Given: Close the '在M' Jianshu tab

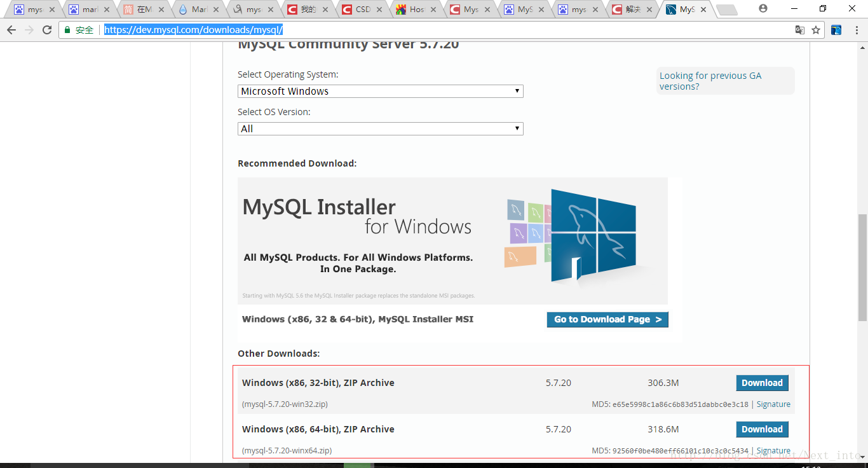Looking at the screenshot, I should (x=161, y=10).
